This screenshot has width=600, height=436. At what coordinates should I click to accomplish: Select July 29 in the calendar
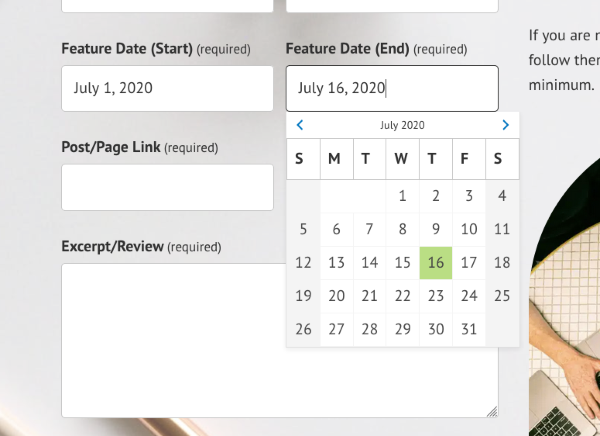[402, 329]
